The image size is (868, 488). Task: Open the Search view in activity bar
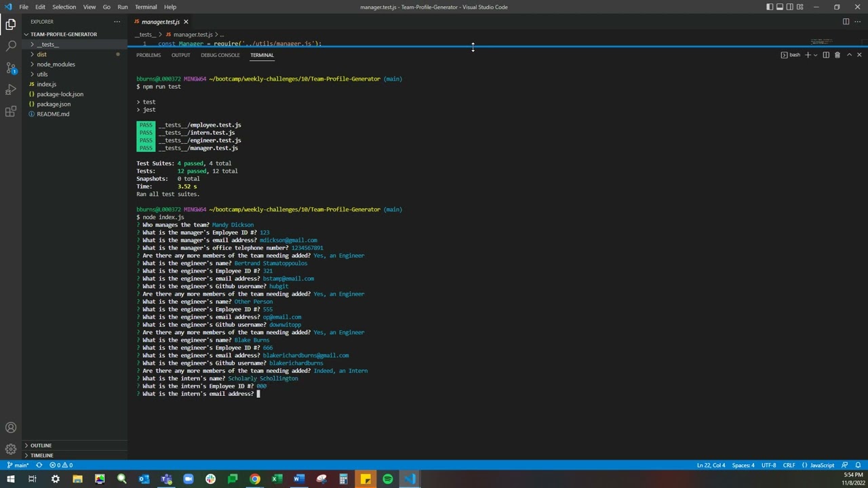click(11, 46)
